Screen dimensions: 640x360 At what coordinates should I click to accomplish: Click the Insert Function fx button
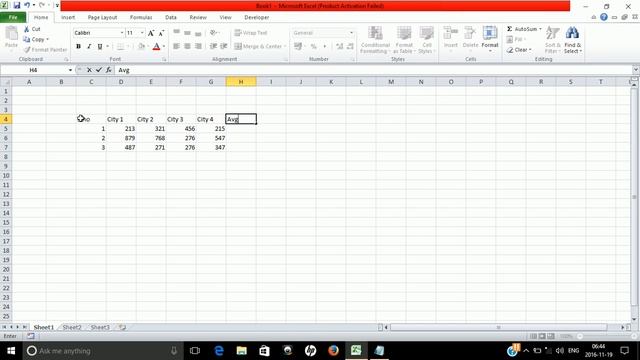tap(109, 70)
